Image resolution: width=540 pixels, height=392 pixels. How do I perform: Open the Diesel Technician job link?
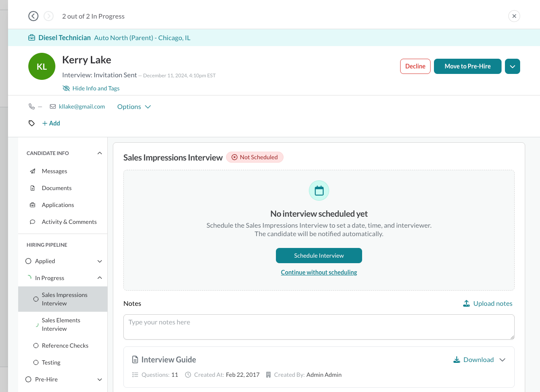click(x=65, y=38)
